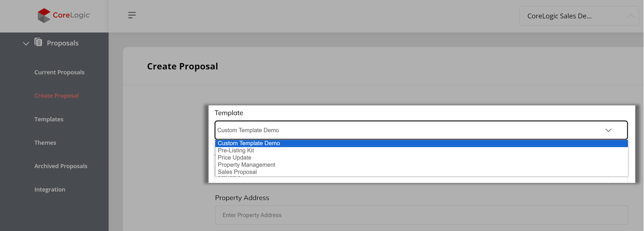Click the Enter Property Address field
Screen dimensions: 644x231
click(422, 215)
